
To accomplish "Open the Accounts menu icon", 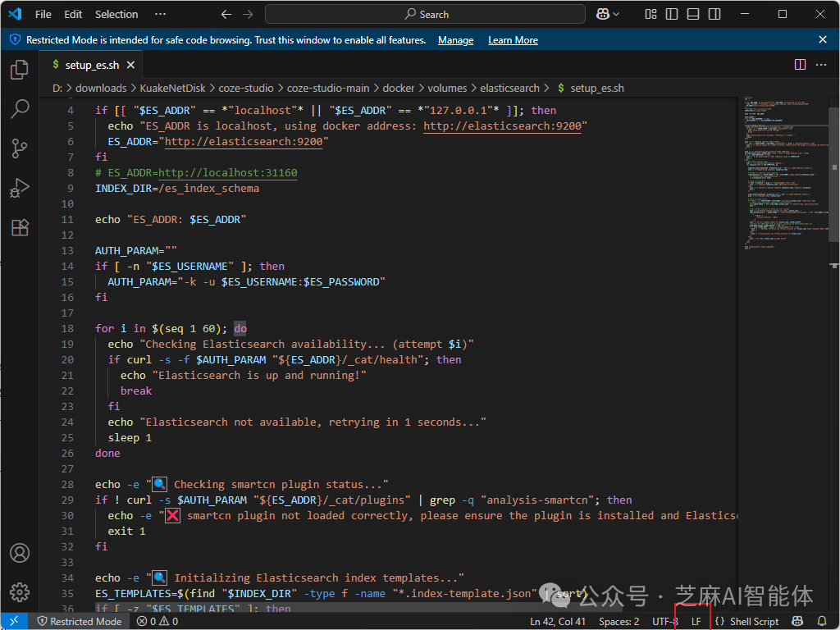I will point(20,553).
